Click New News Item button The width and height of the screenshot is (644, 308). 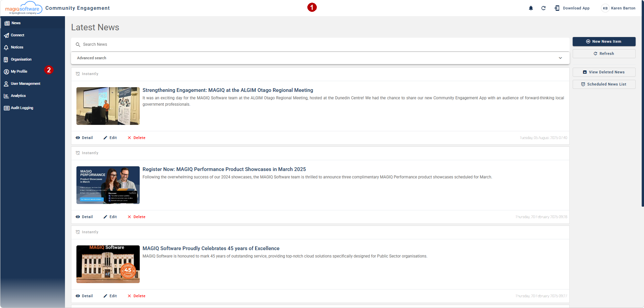point(604,41)
